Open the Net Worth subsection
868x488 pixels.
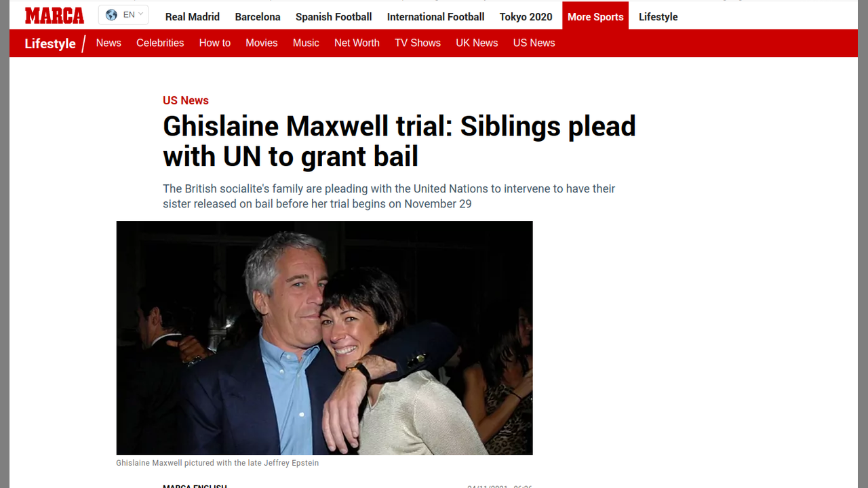coord(357,43)
